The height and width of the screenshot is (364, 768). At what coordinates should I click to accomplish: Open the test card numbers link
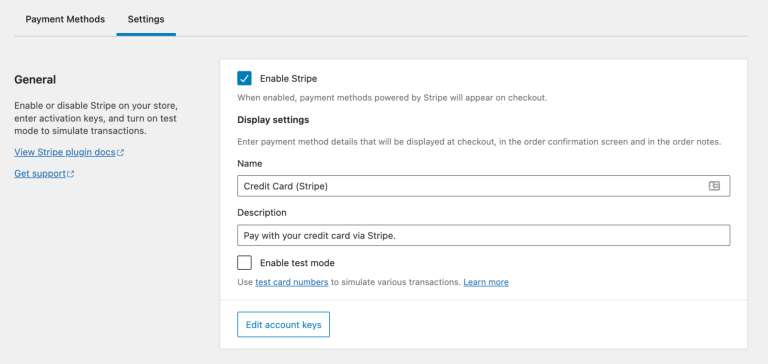291,282
